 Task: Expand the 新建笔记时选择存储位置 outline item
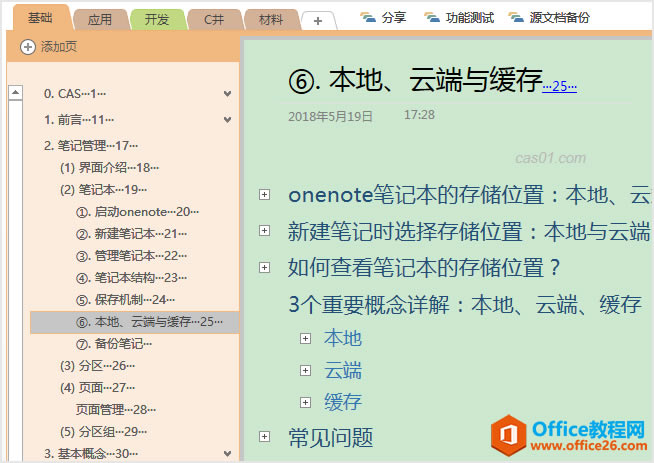tap(264, 231)
